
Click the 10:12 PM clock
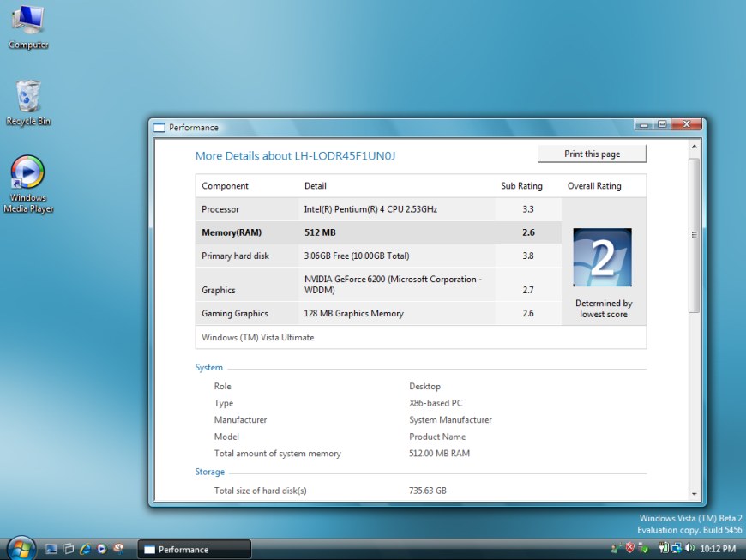coord(718,549)
